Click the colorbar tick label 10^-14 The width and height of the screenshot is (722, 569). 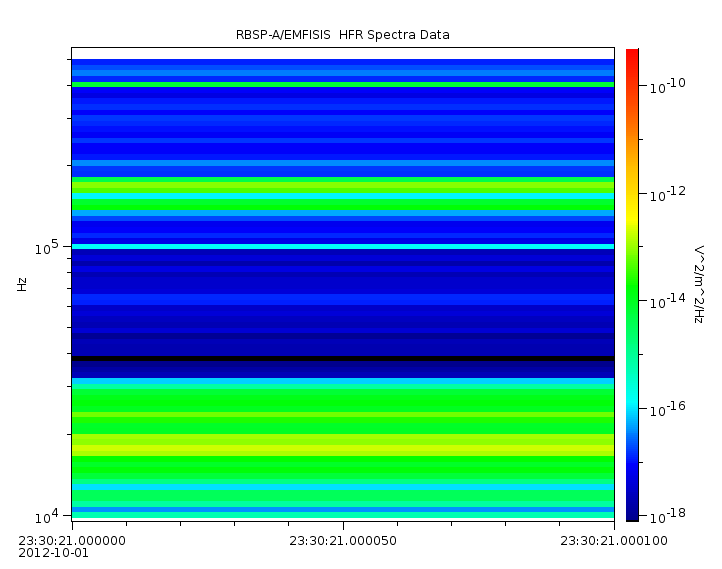coord(668,301)
